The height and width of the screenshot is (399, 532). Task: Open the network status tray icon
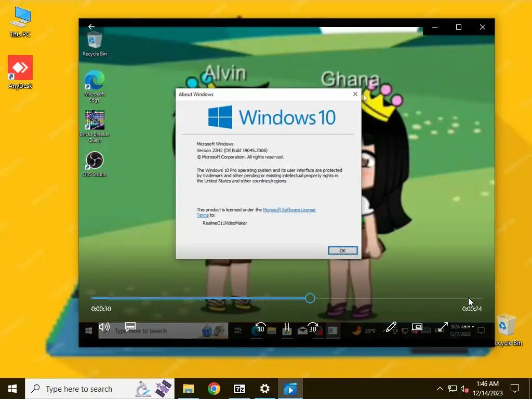click(x=453, y=389)
